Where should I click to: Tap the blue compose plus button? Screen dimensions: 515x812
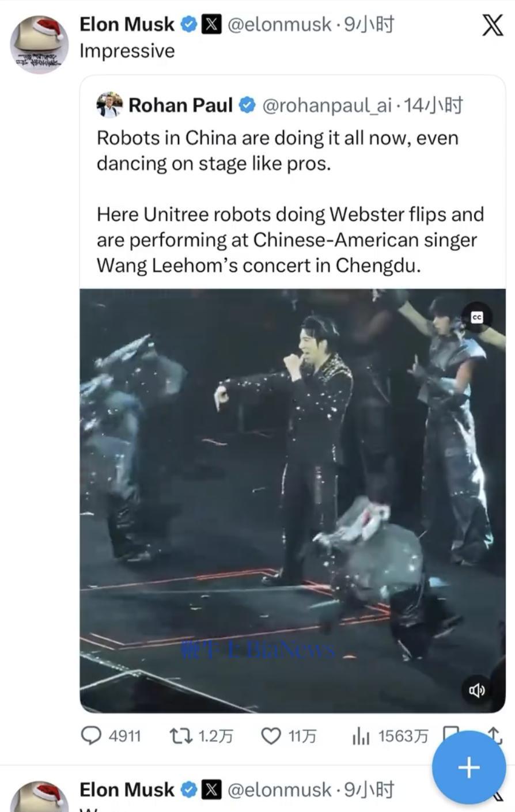point(469,767)
